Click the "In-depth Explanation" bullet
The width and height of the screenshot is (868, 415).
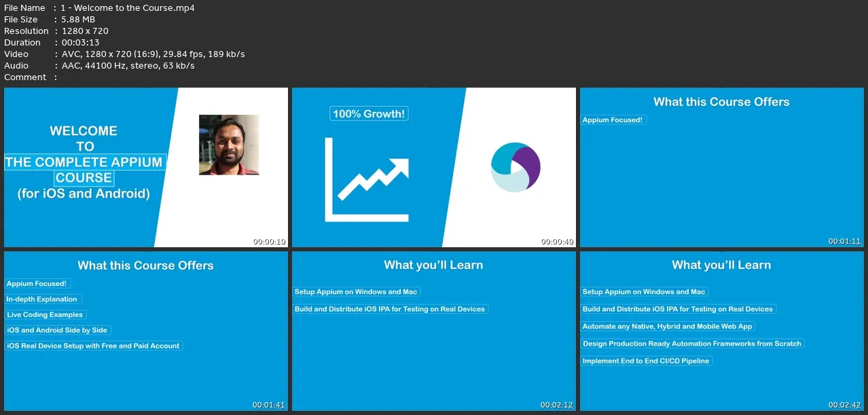(43, 299)
